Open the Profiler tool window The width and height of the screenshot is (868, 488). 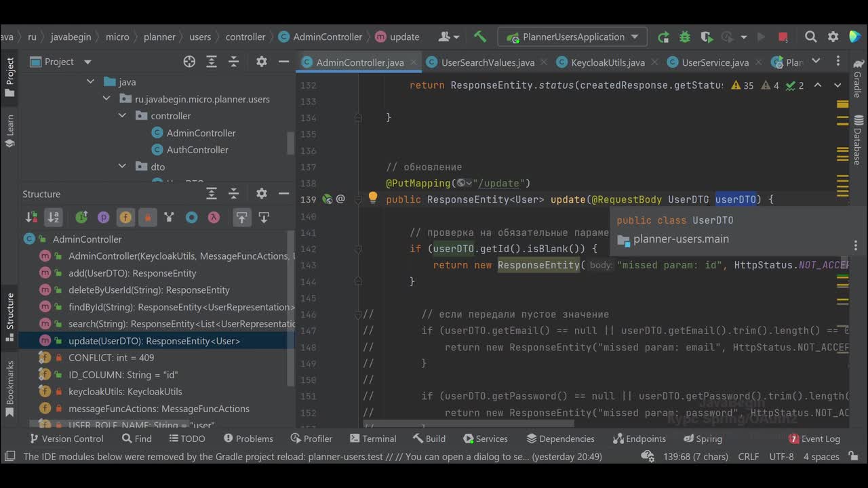311,439
